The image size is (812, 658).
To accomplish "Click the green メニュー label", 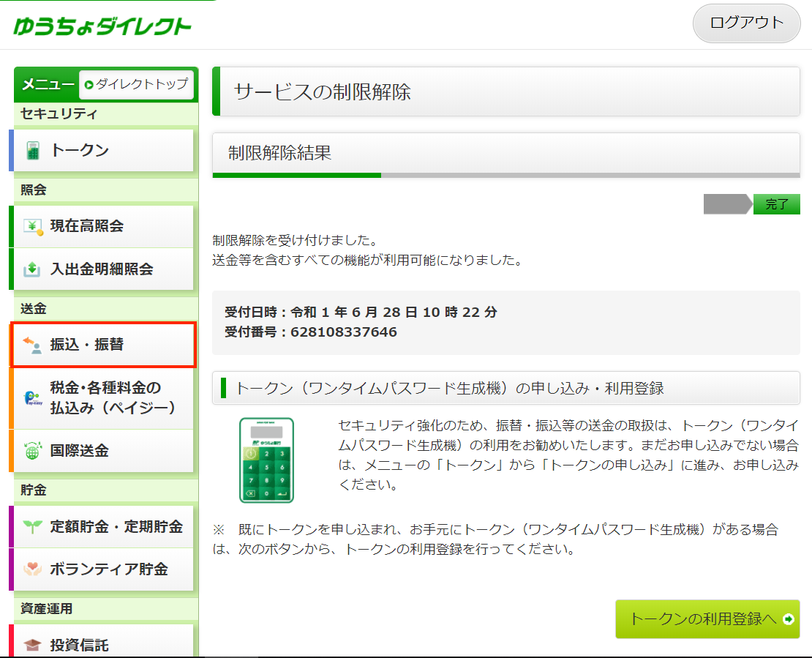I will point(46,85).
